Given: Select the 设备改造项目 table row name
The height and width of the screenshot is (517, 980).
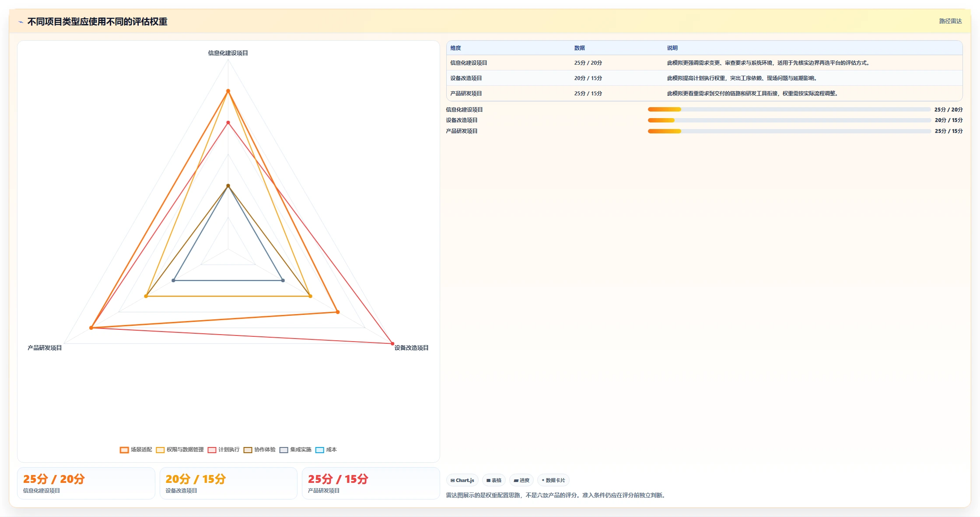Looking at the screenshot, I should 466,78.
